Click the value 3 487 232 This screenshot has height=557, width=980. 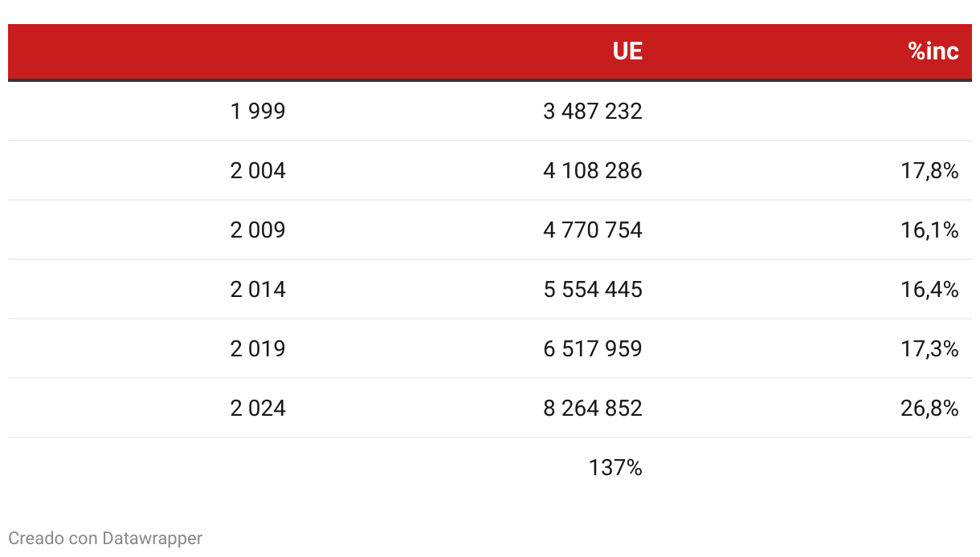point(592,112)
